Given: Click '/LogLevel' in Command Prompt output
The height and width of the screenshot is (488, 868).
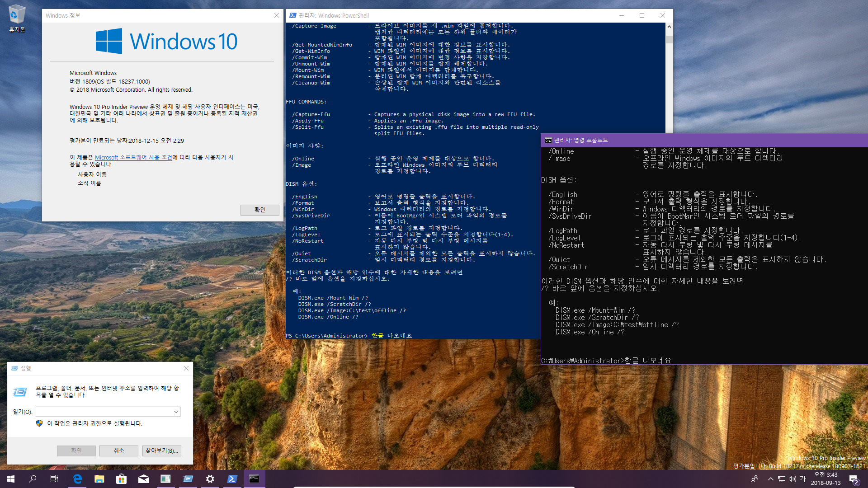Looking at the screenshot, I should (564, 238).
